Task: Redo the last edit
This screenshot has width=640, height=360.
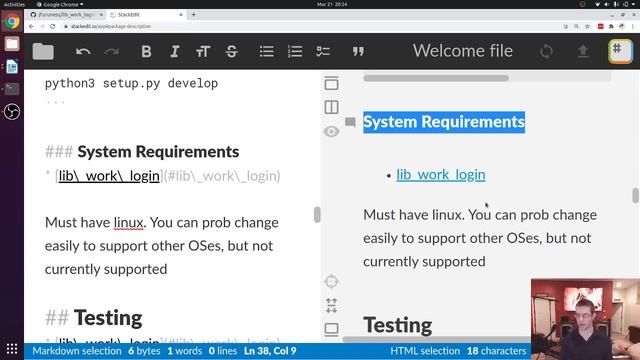Action: [111, 51]
